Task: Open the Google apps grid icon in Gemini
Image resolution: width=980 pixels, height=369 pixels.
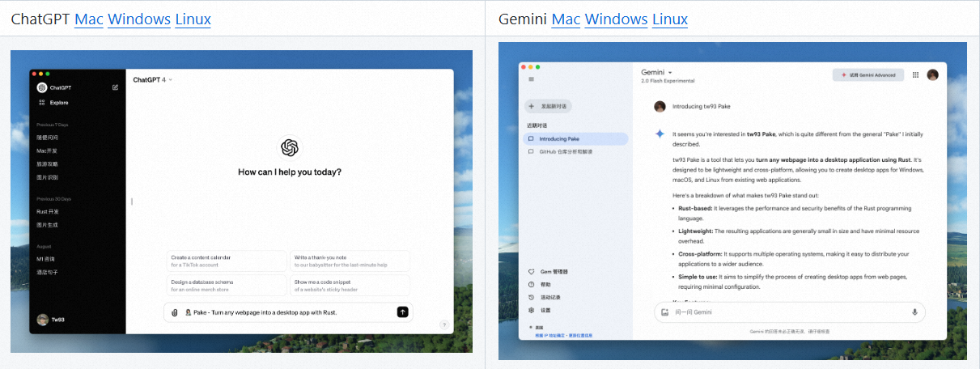Action: (x=915, y=74)
